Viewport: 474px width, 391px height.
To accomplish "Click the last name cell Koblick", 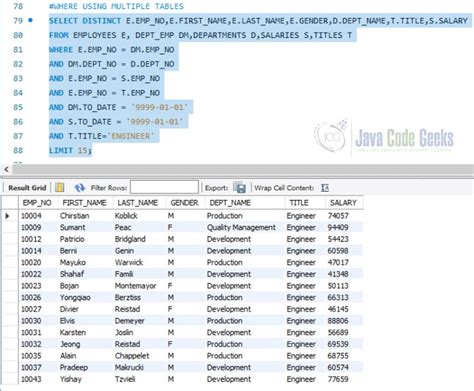I will coord(126,216).
